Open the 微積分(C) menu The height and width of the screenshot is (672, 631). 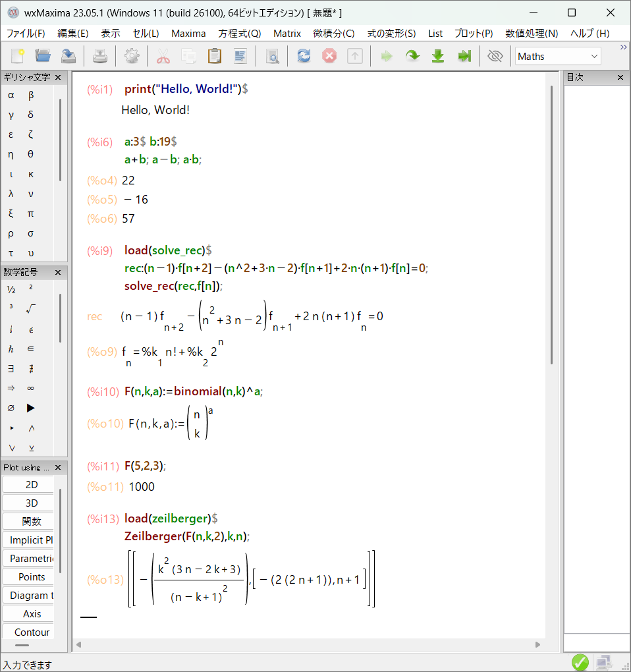point(334,34)
